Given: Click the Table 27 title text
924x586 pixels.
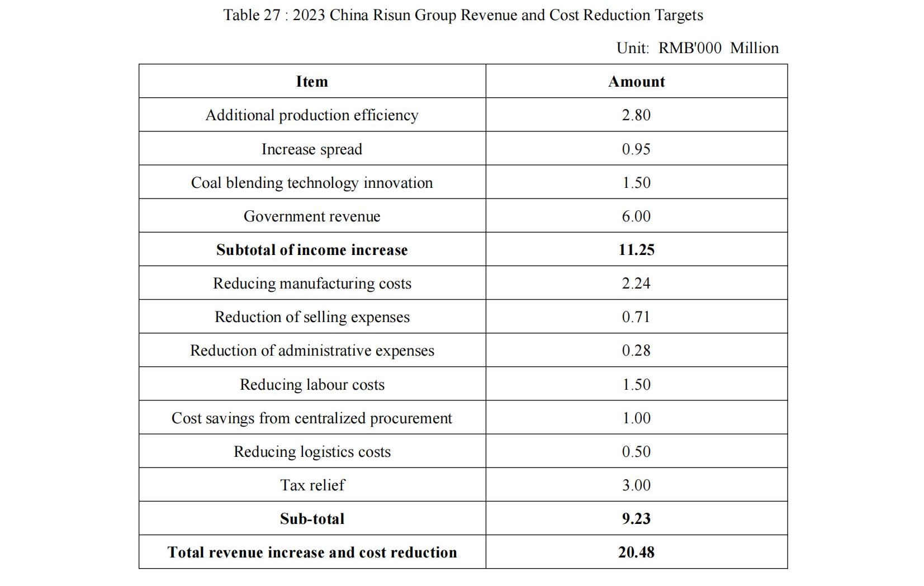Looking at the screenshot, I should (x=463, y=15).
